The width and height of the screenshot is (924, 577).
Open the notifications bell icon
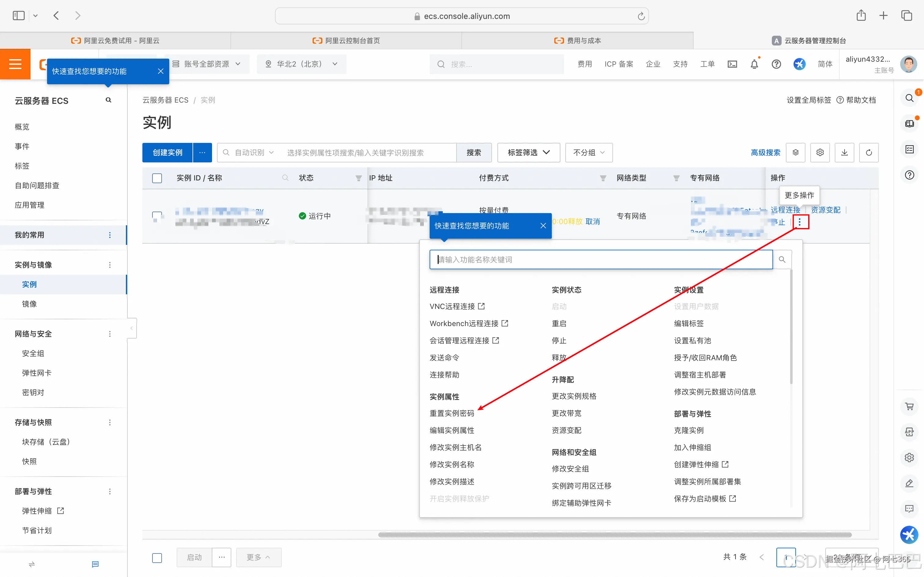tap(754, 64)
